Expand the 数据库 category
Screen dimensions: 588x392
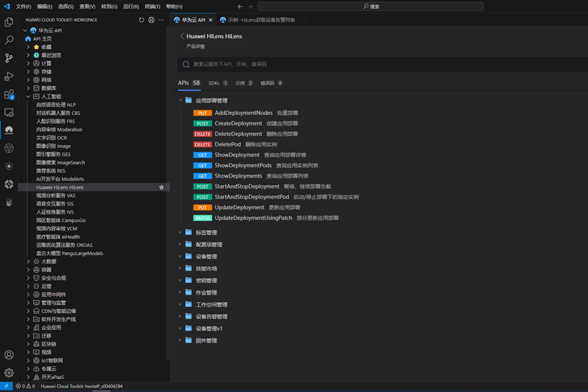[28, 88]
